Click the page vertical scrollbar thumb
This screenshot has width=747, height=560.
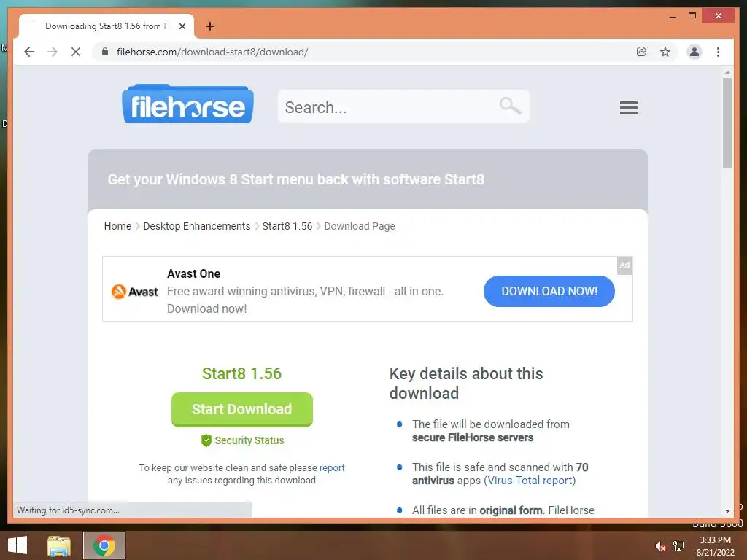click(727, 122)
